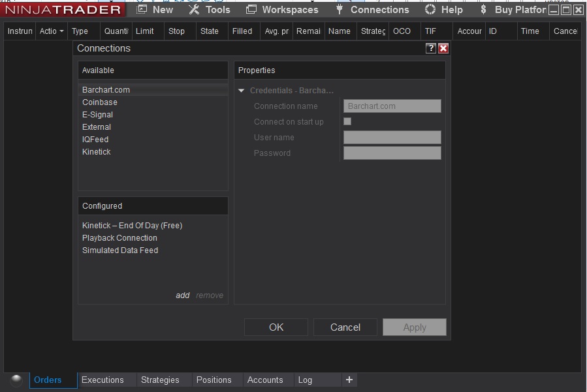Click the Filled column header

tap(244, 31)
